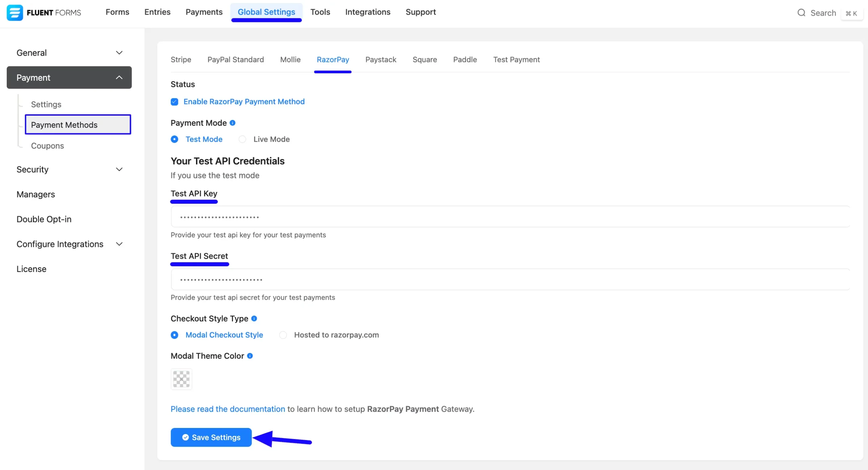868x470 pixels.
Task: Open the Entries menu
Action: click(157, 12)
